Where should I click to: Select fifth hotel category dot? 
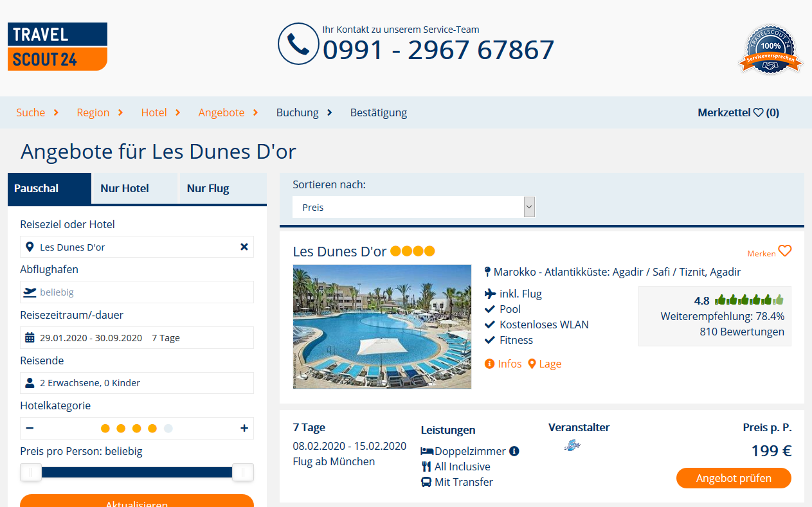[x=168, y=429]
